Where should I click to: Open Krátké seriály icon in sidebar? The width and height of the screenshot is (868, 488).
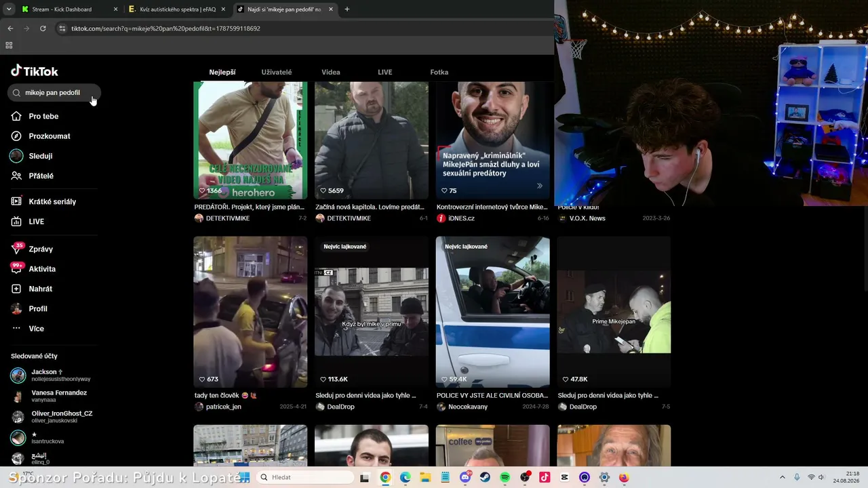[x=16, y=201]
